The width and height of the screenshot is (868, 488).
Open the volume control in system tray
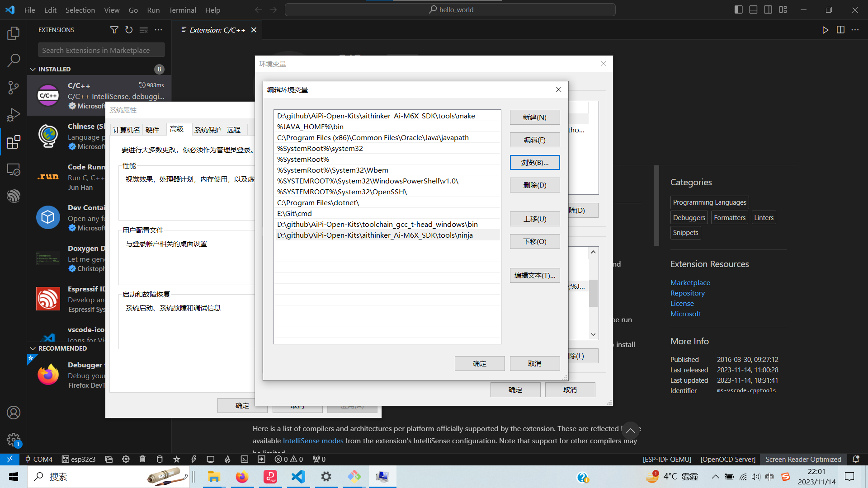[x=756, y=477]
